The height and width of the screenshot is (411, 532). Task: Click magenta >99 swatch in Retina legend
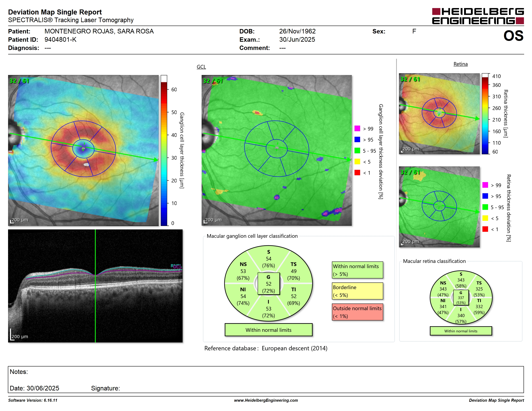click(x=485, y=185)
